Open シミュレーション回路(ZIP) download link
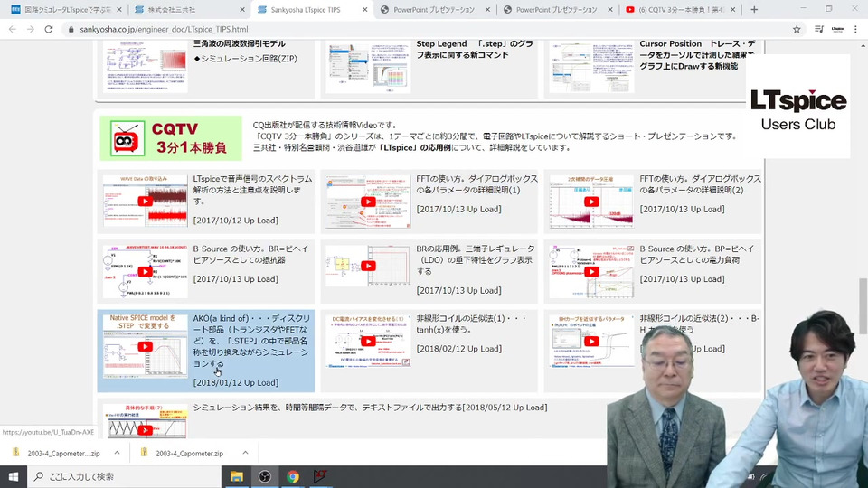 click(245, 59)
